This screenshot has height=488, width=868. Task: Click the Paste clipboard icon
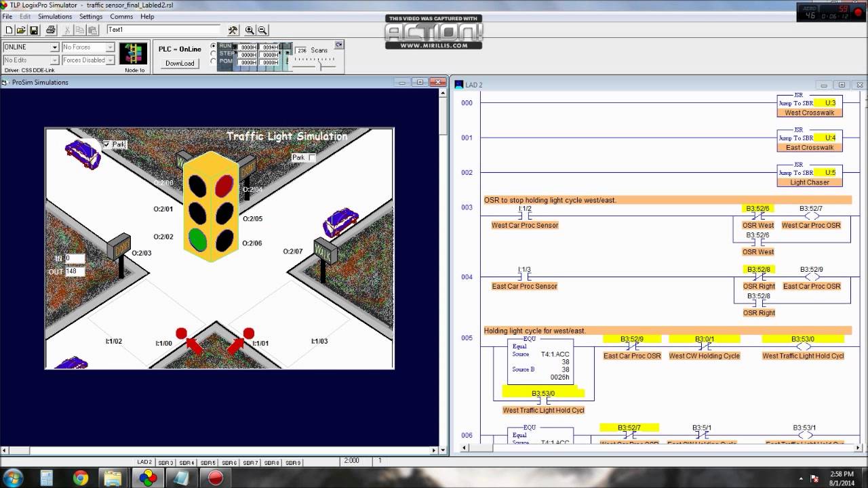tap(93, 30)
